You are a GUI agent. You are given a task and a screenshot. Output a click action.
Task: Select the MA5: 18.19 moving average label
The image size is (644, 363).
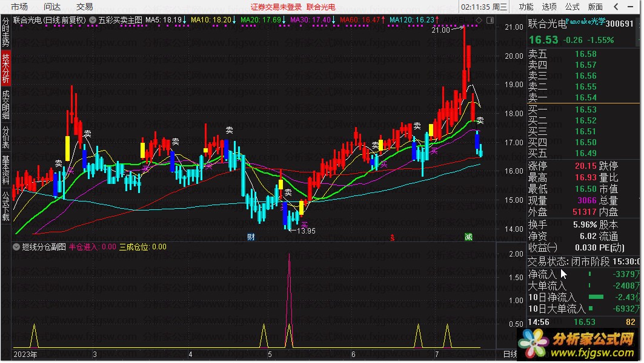[x=166, y=20]
